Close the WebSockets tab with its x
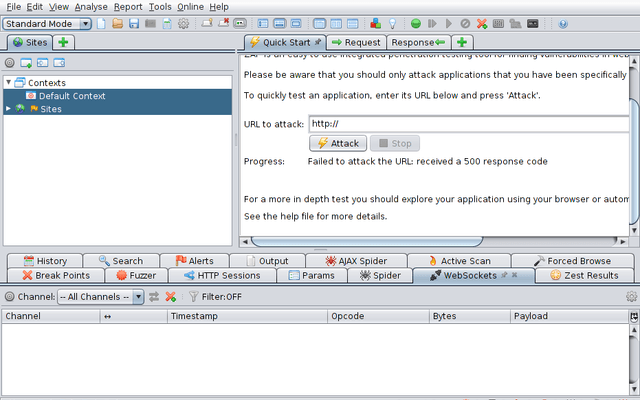 coord(514,275)
